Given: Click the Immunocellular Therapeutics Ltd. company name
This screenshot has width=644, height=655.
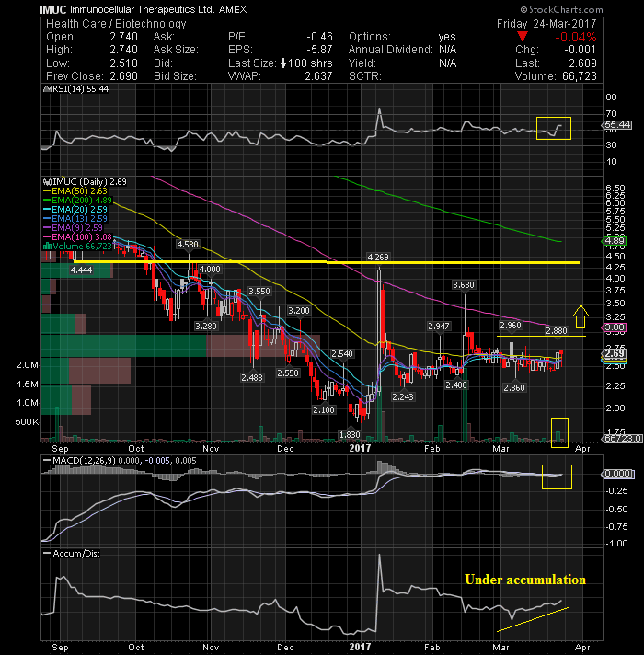Looking at the screenshot, I should click(143, 9).
